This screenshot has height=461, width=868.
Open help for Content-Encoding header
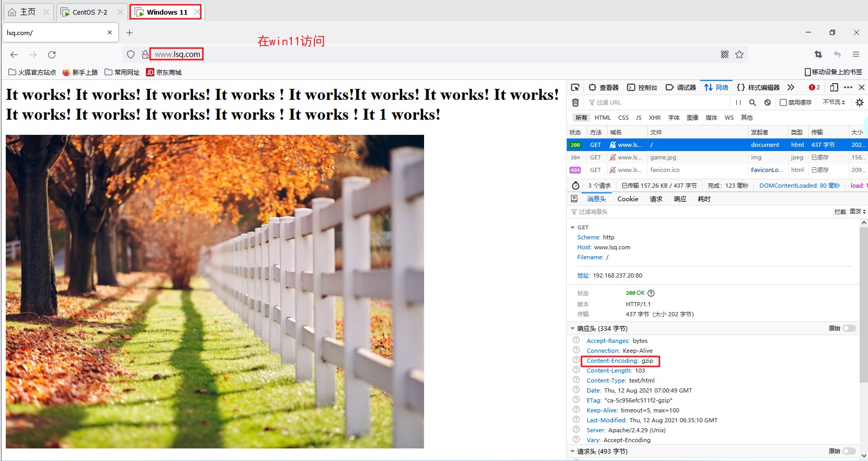click(x=576, y=360)
